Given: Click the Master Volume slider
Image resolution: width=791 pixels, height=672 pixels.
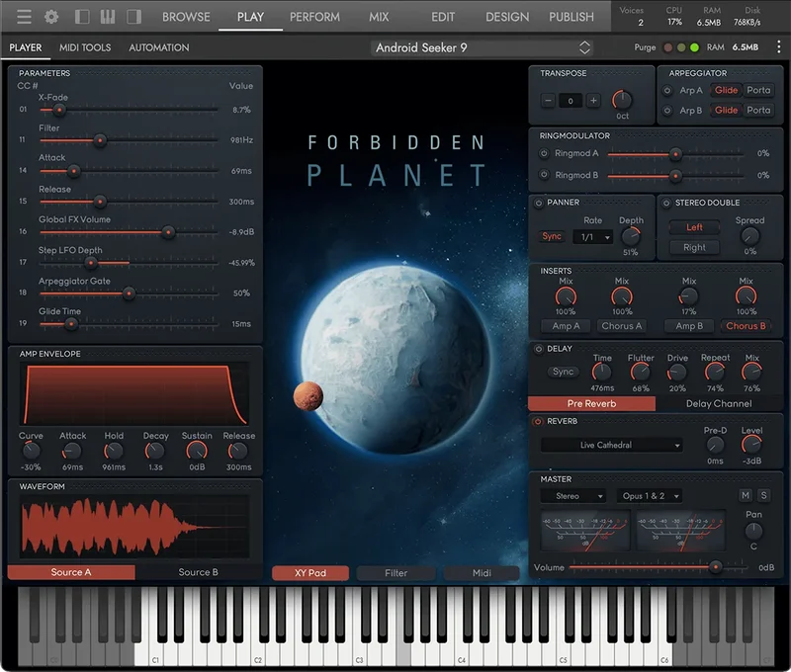Looking at the screenshot, I should 659,567.
